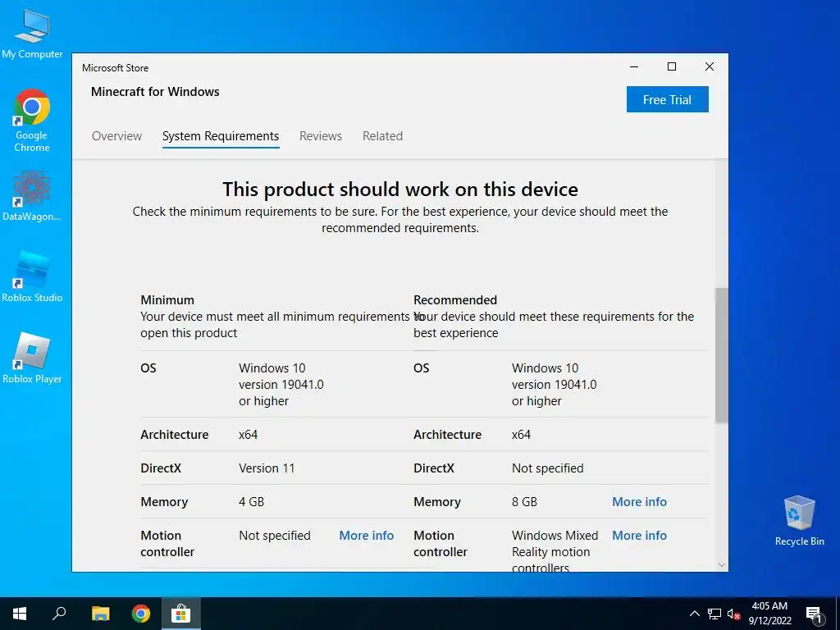Click recommended Memory value '8 GB'
This screenshot has width=840, height=630.
click(524, 502)
